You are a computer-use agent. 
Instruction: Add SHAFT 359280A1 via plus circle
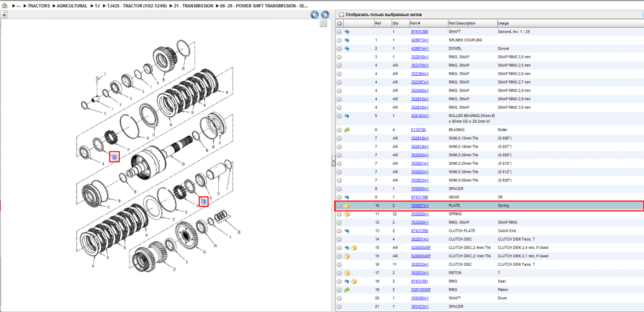click(x=339, y=298)
